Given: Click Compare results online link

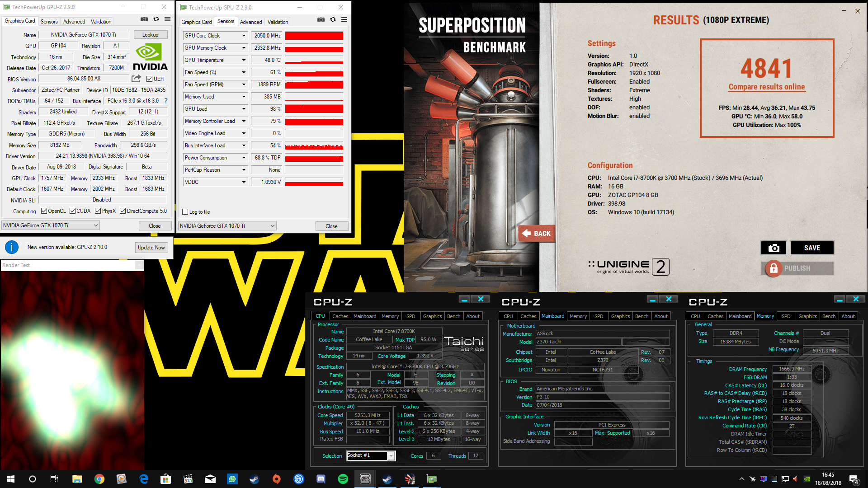Looking at the screenshot, I should click(767, 87).
